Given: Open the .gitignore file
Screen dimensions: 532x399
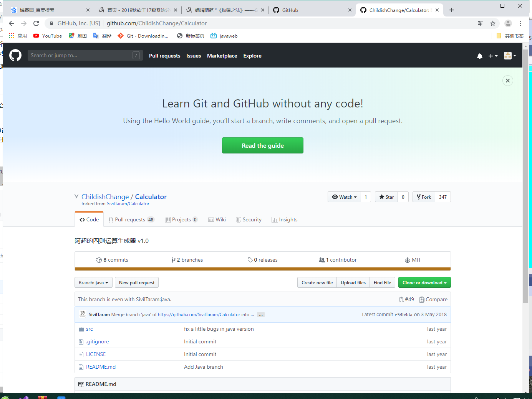Looking at the screenshot, I should click(98, 341).
